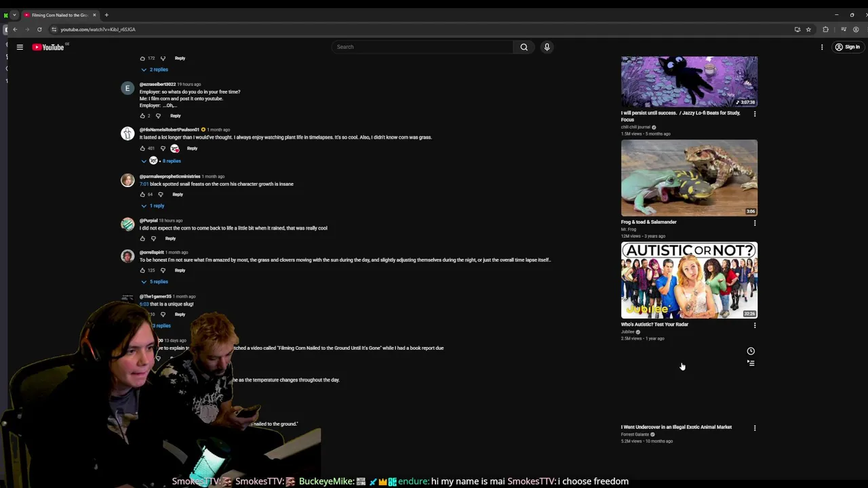Like the Purpial comment
868x488 pixels.
142,239
